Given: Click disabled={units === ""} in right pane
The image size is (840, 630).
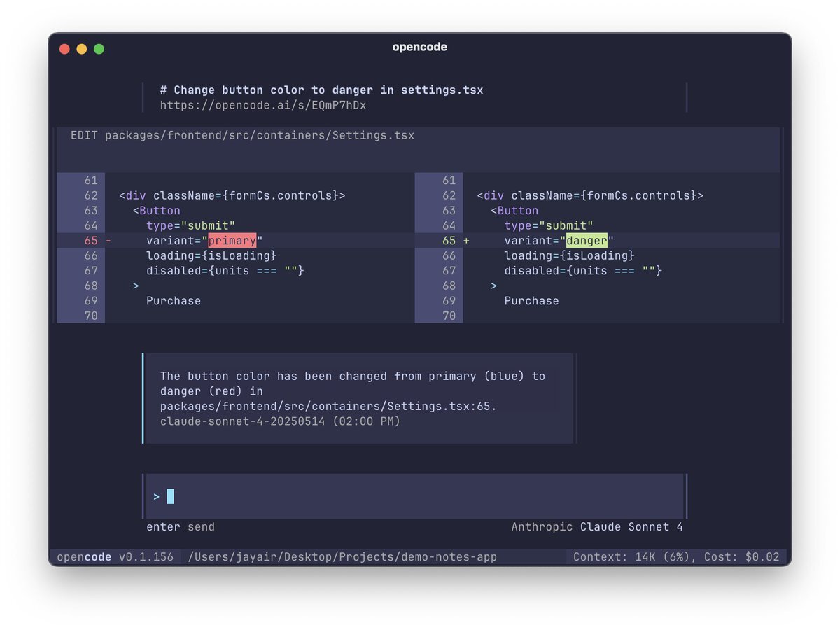Looking at the screenshot, I should [583, 271].
